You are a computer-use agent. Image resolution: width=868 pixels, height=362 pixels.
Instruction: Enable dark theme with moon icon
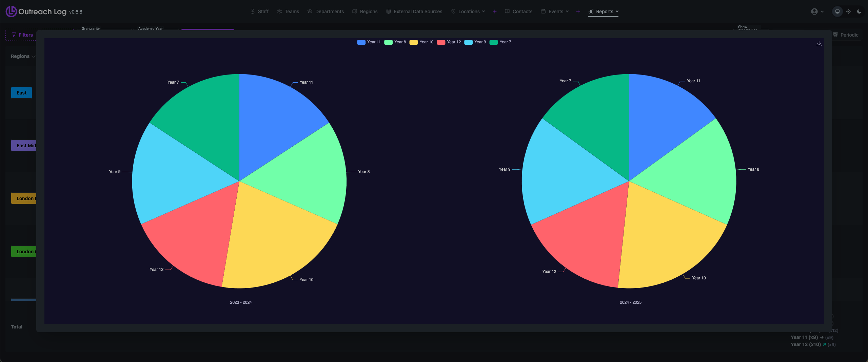click(x=859, y=12)
